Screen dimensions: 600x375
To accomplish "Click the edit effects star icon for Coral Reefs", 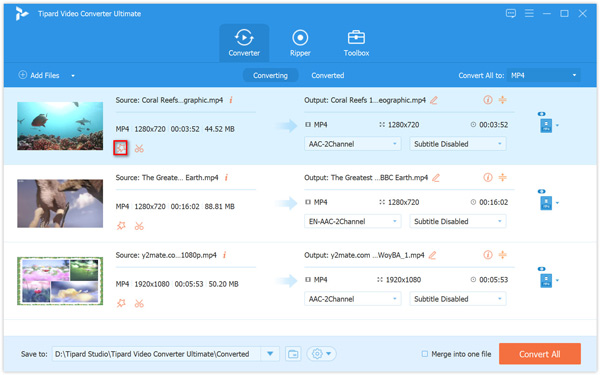I will 121,148.
